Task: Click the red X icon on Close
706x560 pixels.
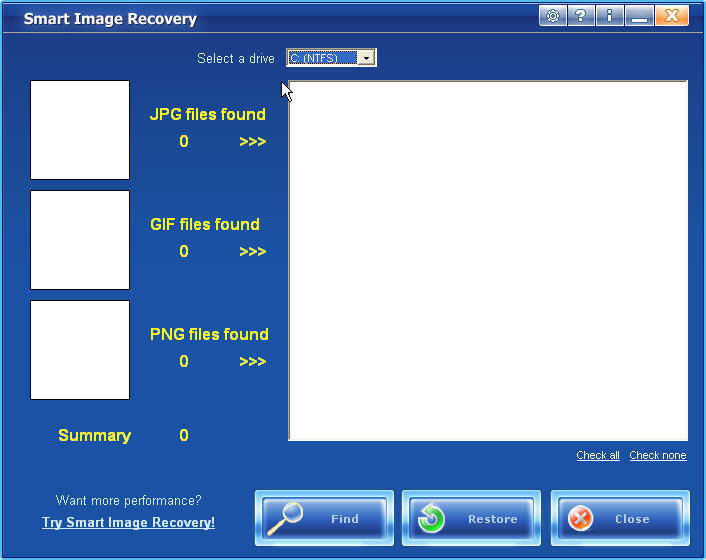Action: click(x=580, y=518)
